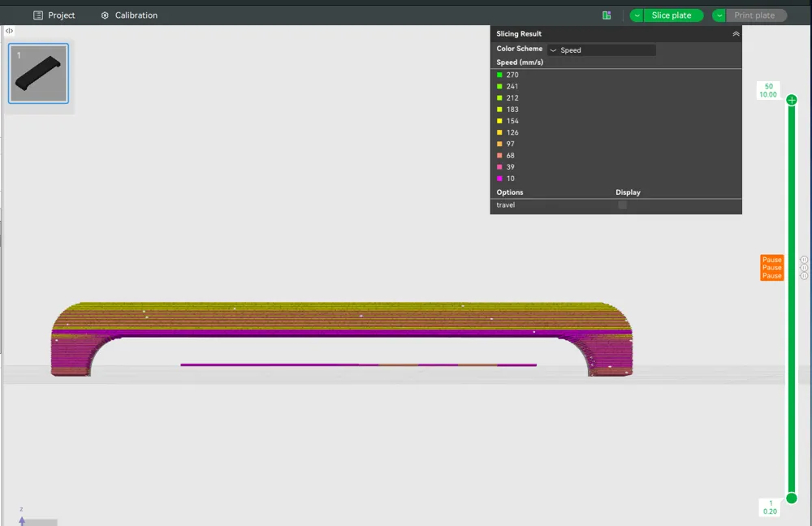Image resolution: width=812 pixels, height=526 pixels.
Task: Click the Z axis indicator arrow
Action: pyautogui.click(x=22, y=520)
